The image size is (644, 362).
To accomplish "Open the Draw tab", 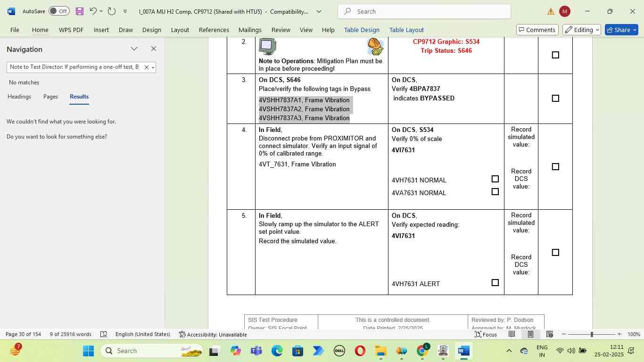I will point(126,30).
